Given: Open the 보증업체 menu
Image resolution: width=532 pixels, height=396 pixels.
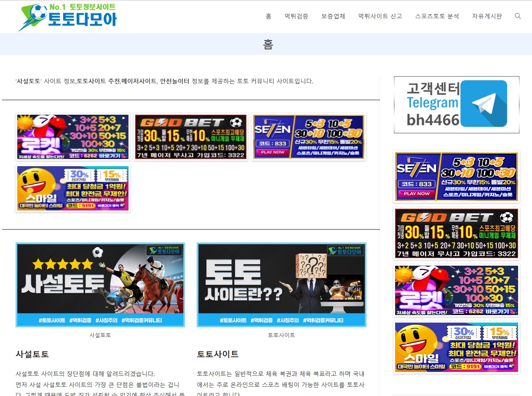Looking at the screenshot, I should point(333,16).
